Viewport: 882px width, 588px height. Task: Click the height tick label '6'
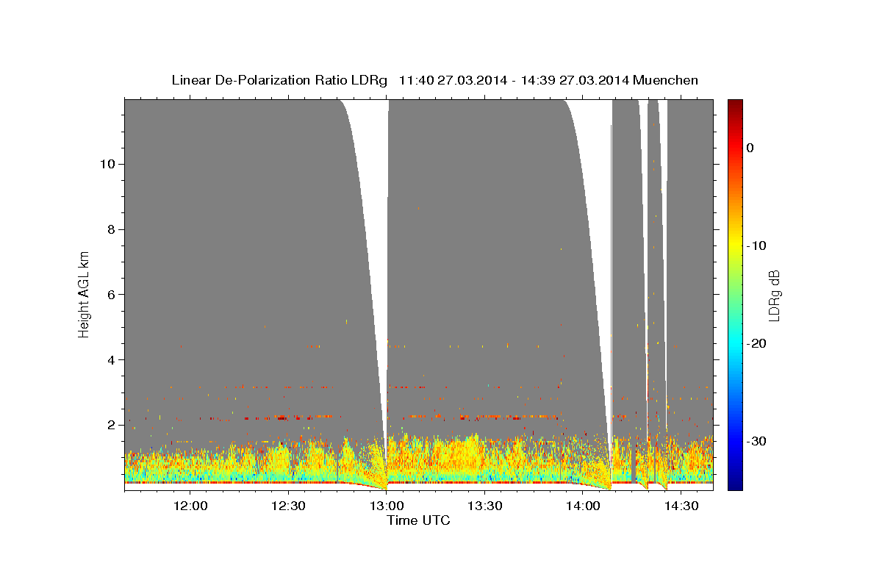(x=110, y=295)
